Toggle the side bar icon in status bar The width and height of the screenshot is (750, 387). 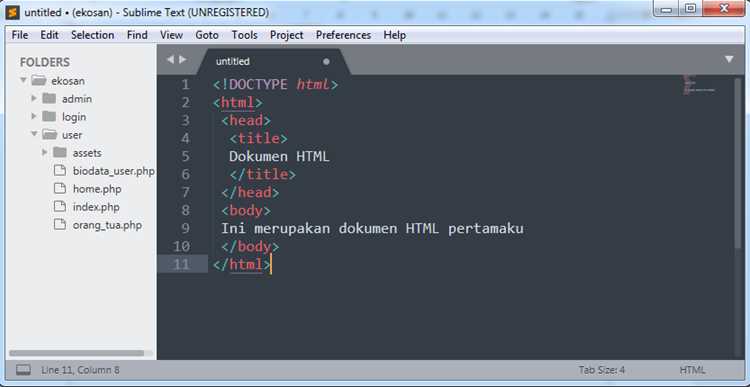tap(23, 370)
